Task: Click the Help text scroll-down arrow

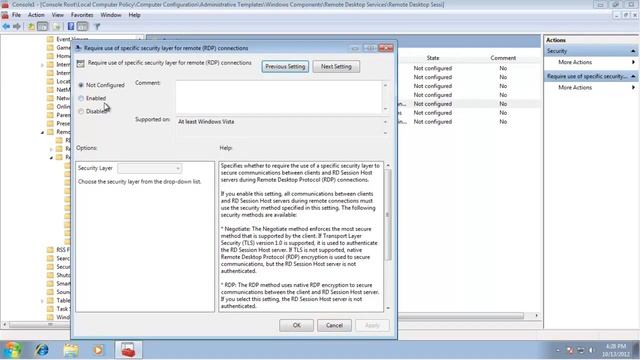Action: (388, 308)
